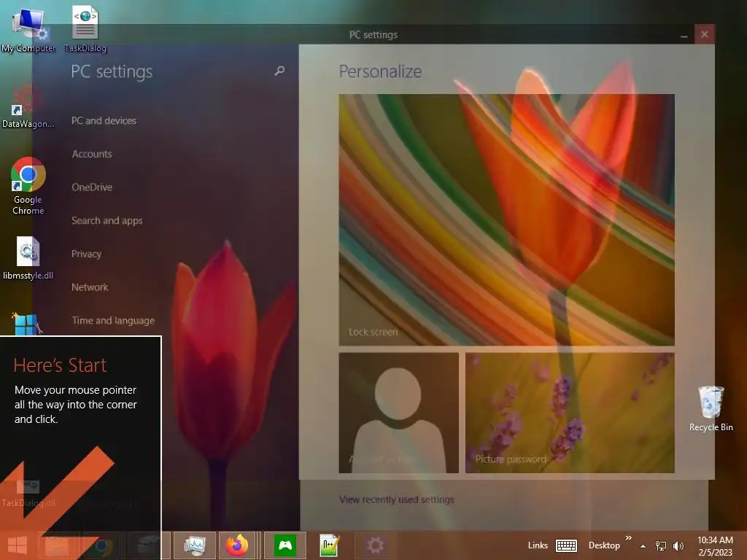Select the Privacy settings category
Viewport: 747px width, 560px height.
click(87, 254)
